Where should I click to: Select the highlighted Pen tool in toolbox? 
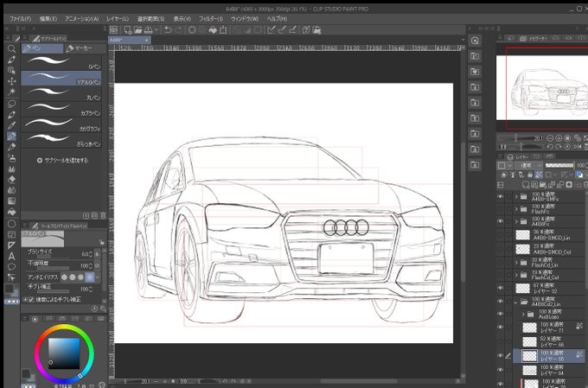(11, 136)
